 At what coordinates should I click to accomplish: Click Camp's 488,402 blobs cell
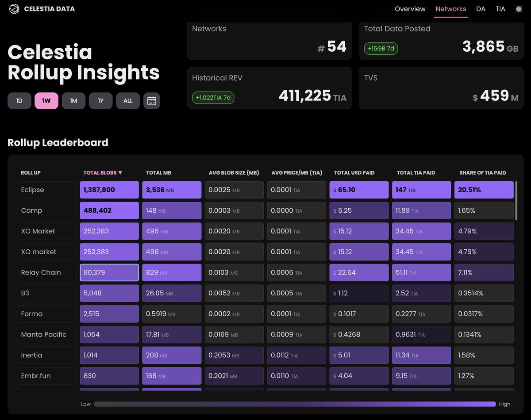point(109,210)
